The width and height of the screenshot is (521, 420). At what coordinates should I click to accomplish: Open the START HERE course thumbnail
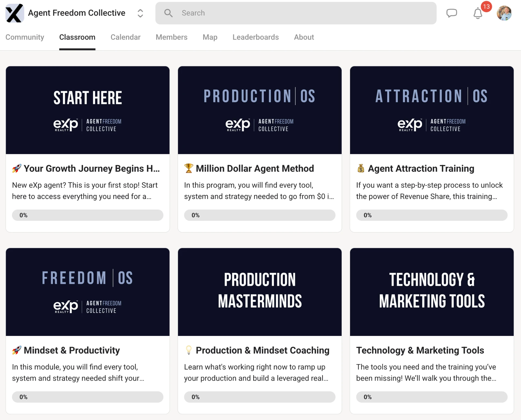click(88, 110)
